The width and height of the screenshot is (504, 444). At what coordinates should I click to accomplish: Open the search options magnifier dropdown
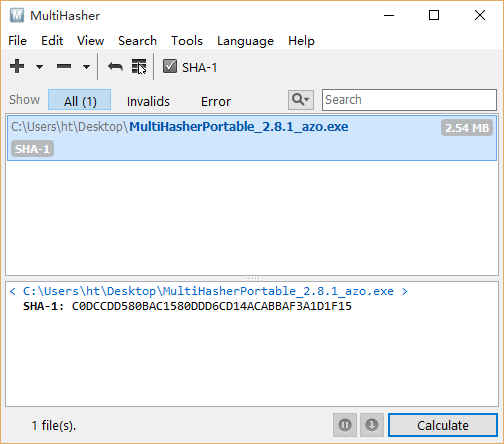(x=301, y=100)
